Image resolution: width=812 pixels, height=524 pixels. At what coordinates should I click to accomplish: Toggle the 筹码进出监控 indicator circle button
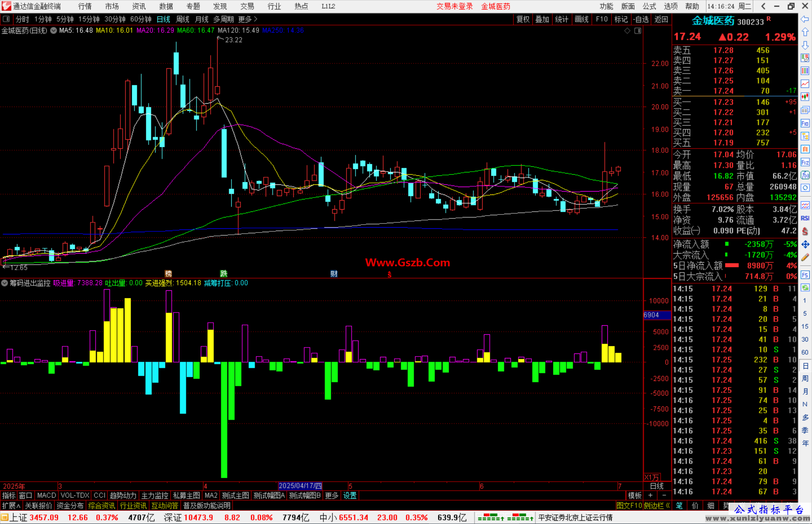point(5,283)
